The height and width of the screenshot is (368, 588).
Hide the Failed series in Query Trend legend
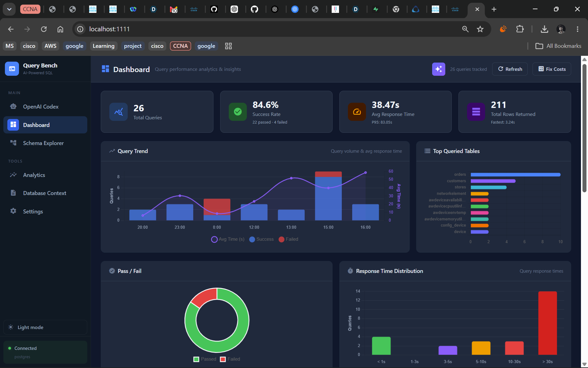click(288, 239)
